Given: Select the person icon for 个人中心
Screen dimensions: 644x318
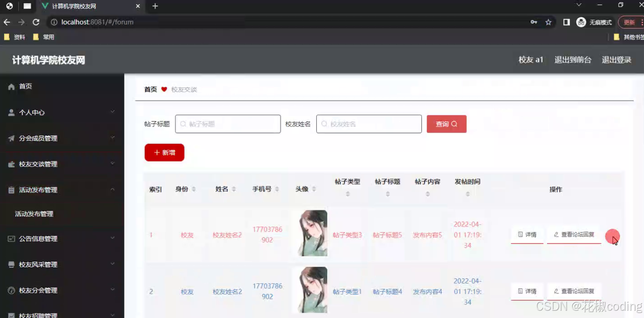Looking at the screenshot, I should (x=11, y=112).
